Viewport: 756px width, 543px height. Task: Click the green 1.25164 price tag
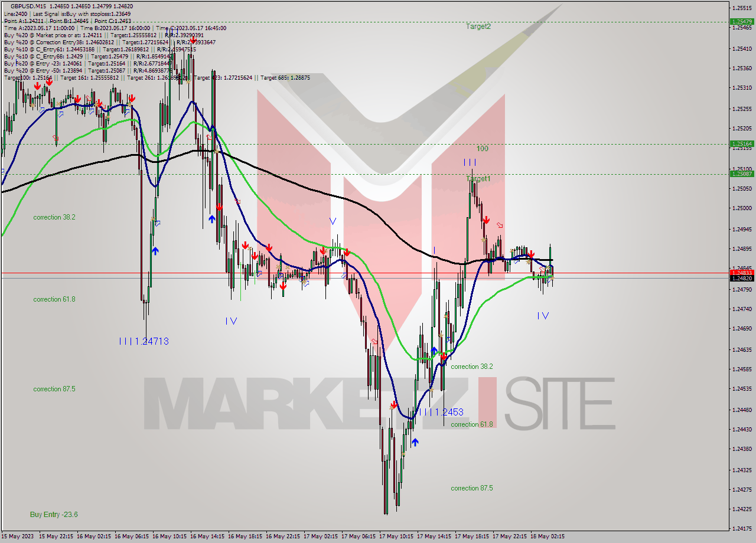click(x=741, y=143)
